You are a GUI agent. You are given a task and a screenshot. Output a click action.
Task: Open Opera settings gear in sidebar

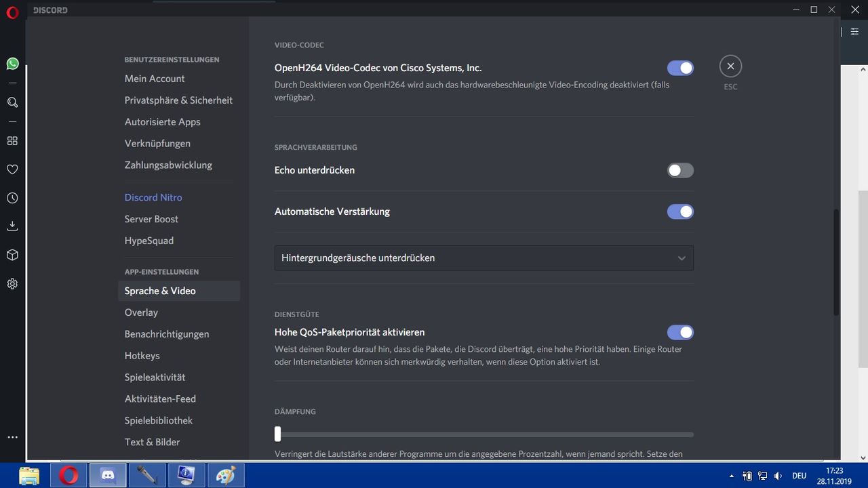tap(12, 284)
